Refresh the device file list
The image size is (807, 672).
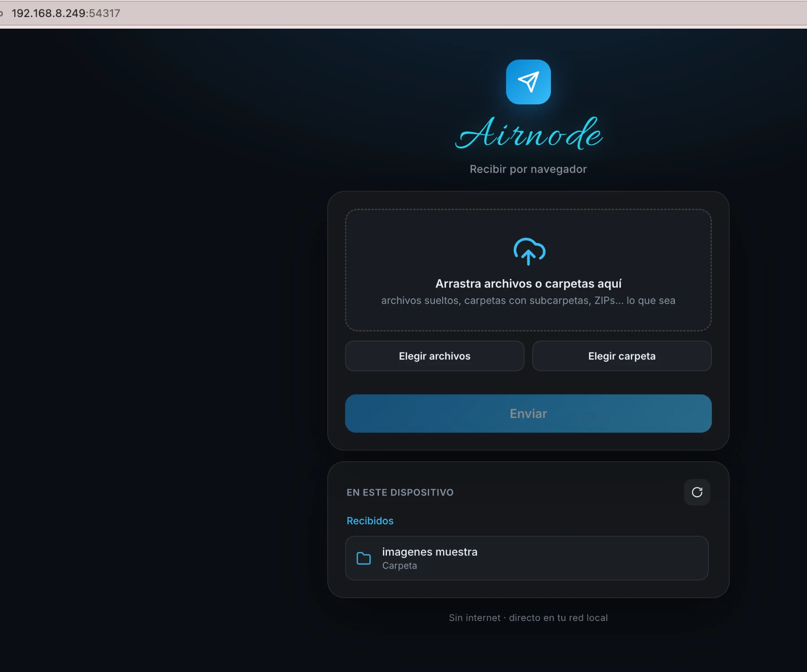click(697, 492)
